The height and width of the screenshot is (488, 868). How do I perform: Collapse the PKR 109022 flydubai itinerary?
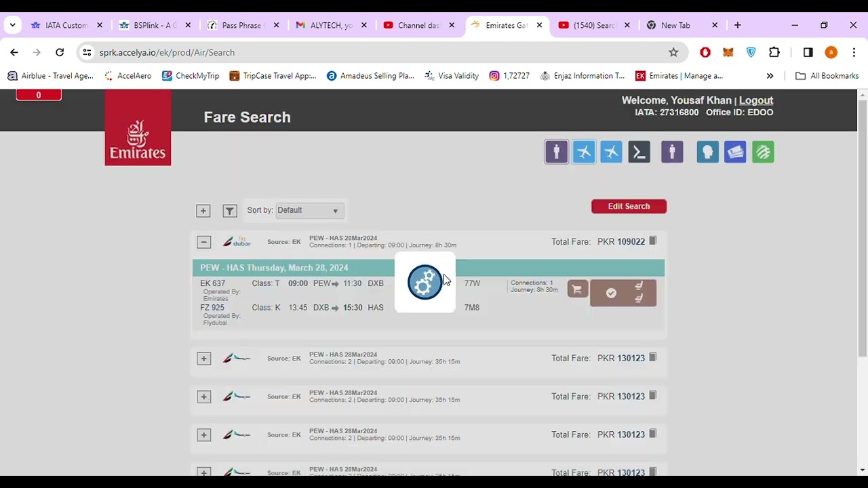[203, 242]
